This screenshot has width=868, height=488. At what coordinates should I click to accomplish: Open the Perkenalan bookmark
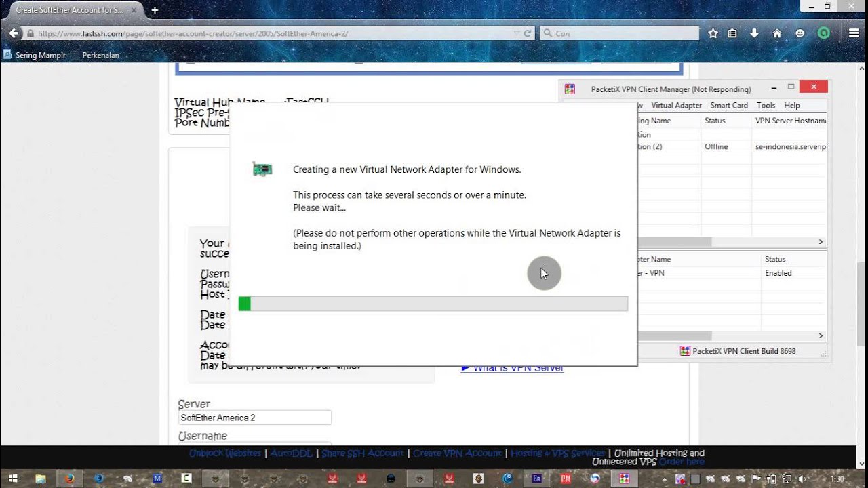coord(100,55)
